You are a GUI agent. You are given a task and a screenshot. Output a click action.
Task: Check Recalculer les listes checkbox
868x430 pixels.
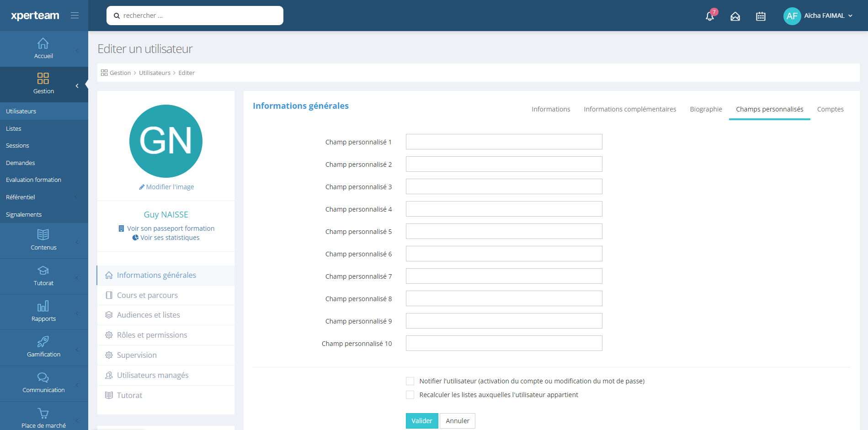pyautogui.click(x=410, y=395)
